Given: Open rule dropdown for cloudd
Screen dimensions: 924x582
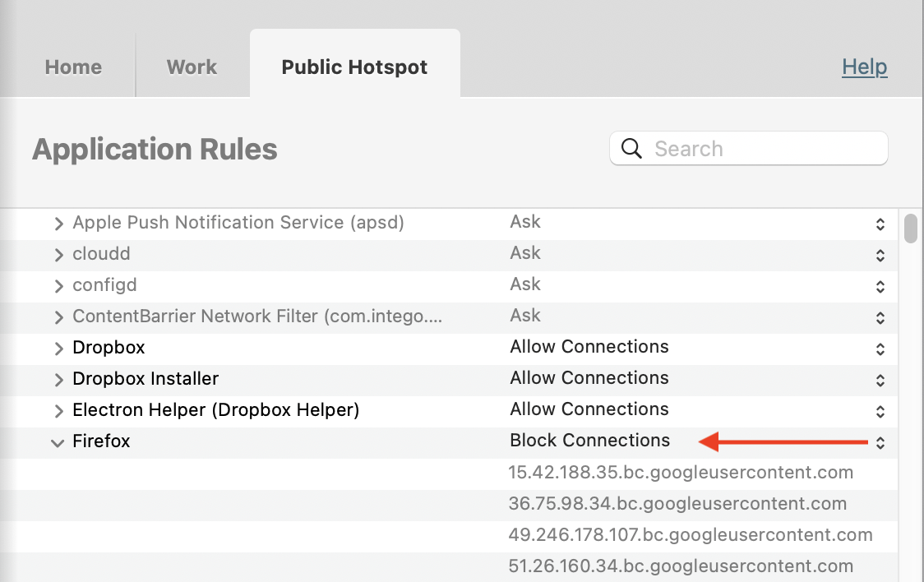Looking at the screenshot, I should coord(880,255).
